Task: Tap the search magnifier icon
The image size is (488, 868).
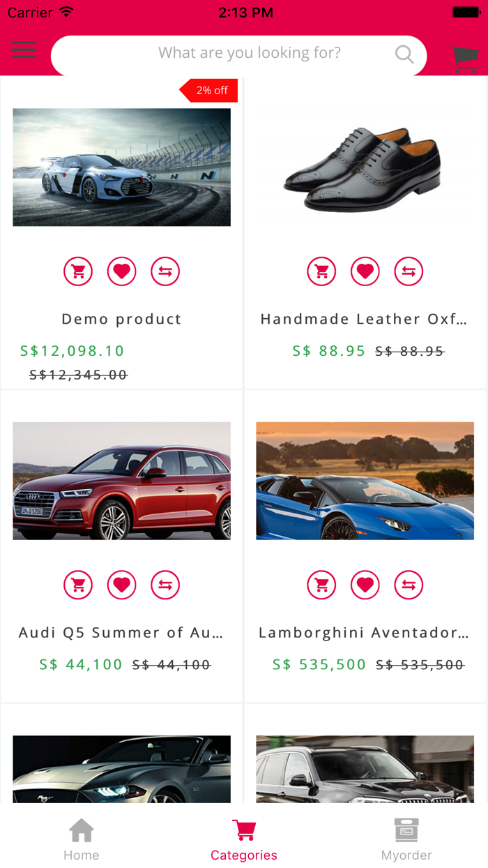Action: tap(404, 54)
